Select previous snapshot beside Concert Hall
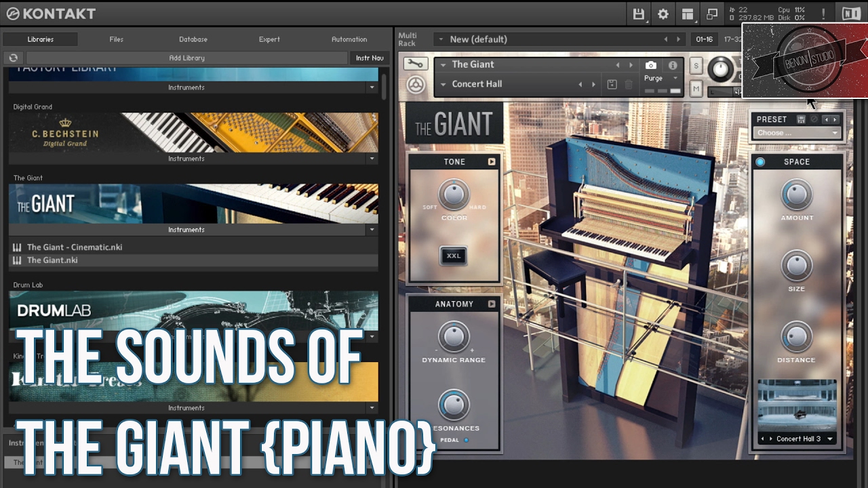Screen dimensions: 868x488 click(580, 85)
